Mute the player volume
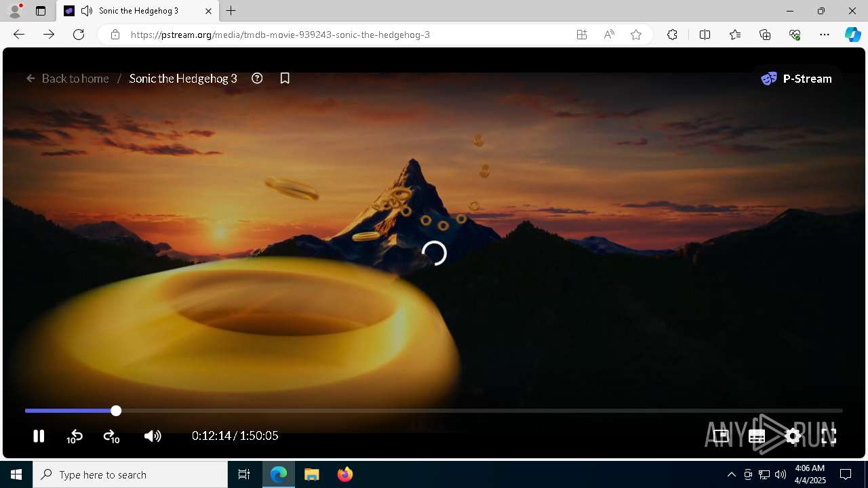The width and height of the screenshot is (868, 488). pos(153,436)
